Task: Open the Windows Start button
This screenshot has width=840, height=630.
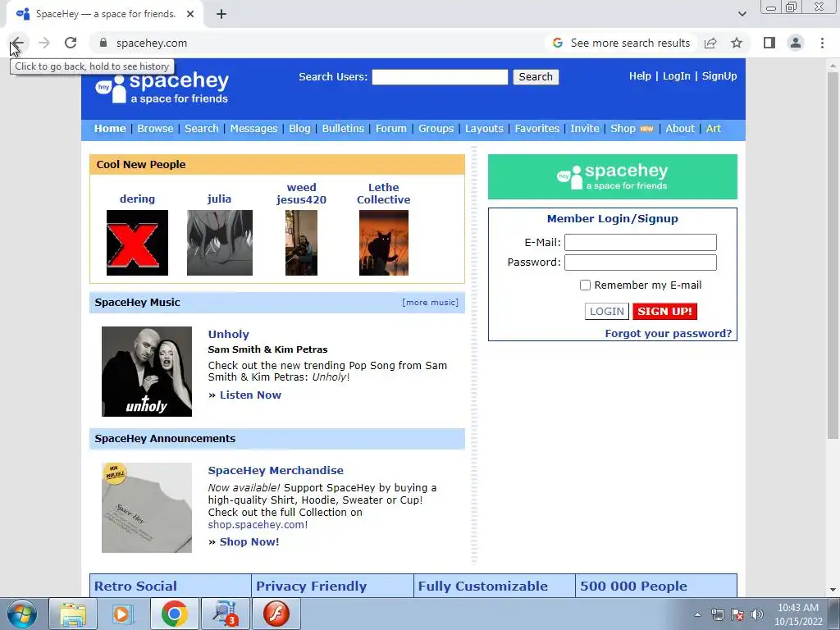Action: pos(22,614)
